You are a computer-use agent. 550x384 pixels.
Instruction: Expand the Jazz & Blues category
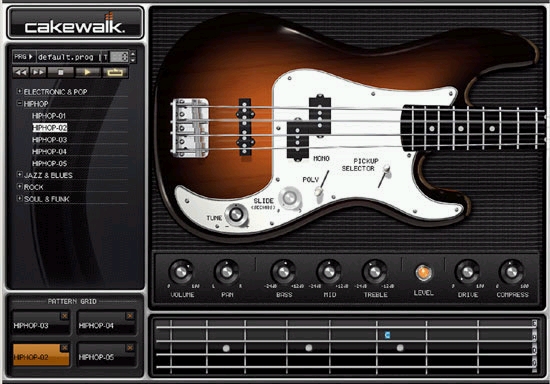[x=20, y=174]
